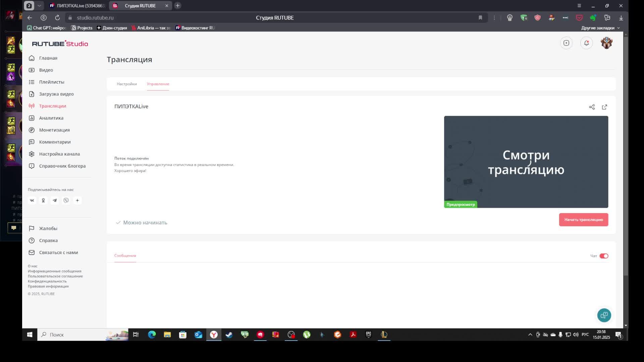Image resolution: width=644 pixels, height=362 pixels.
Task: Open the Дзен-студия bookmark
Action: click(112, 28)
